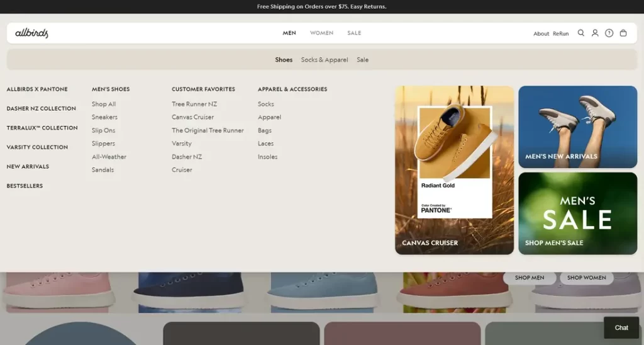This screenshot has width=644, height=345.
Task: Open Apparel link in accessories column
Action: click(269, 117)
